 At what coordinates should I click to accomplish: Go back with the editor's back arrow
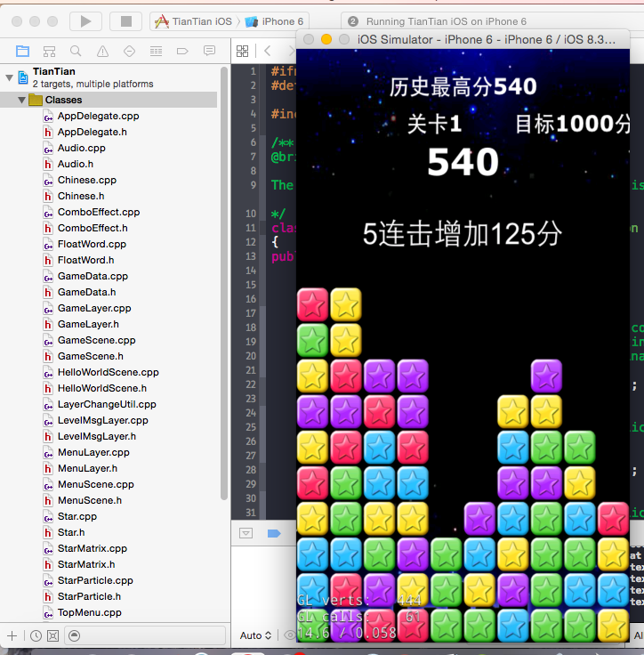coord(268,51)
